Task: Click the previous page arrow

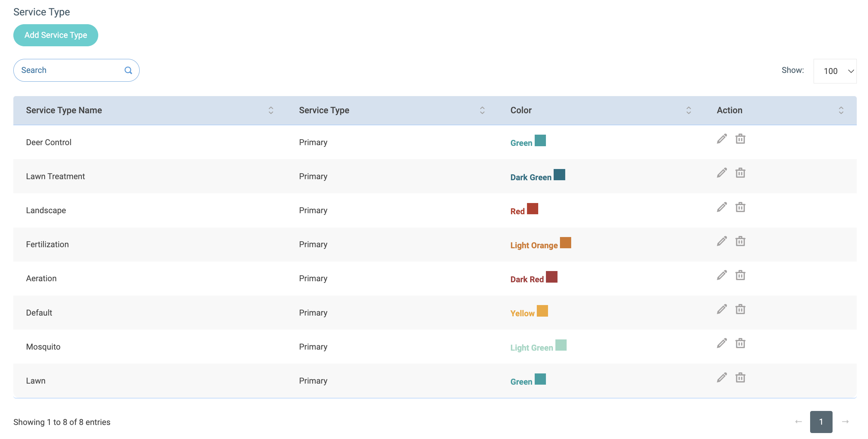Action: click(799, 422)
